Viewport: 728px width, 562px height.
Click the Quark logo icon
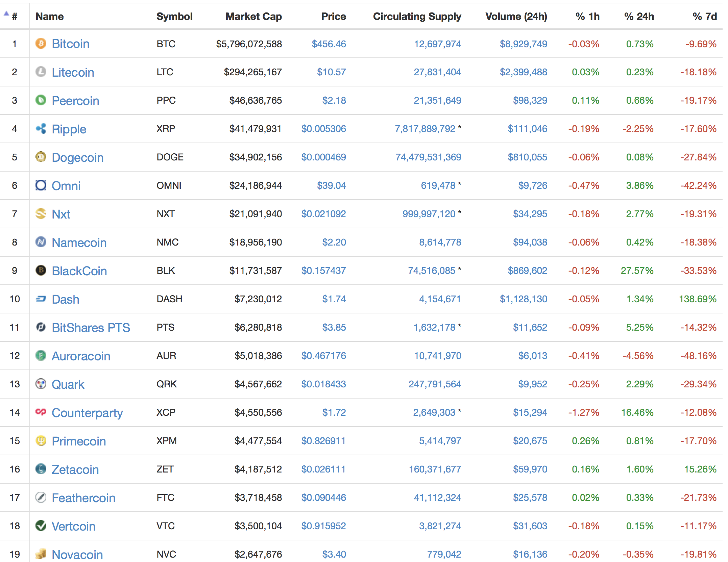point(41,384)
